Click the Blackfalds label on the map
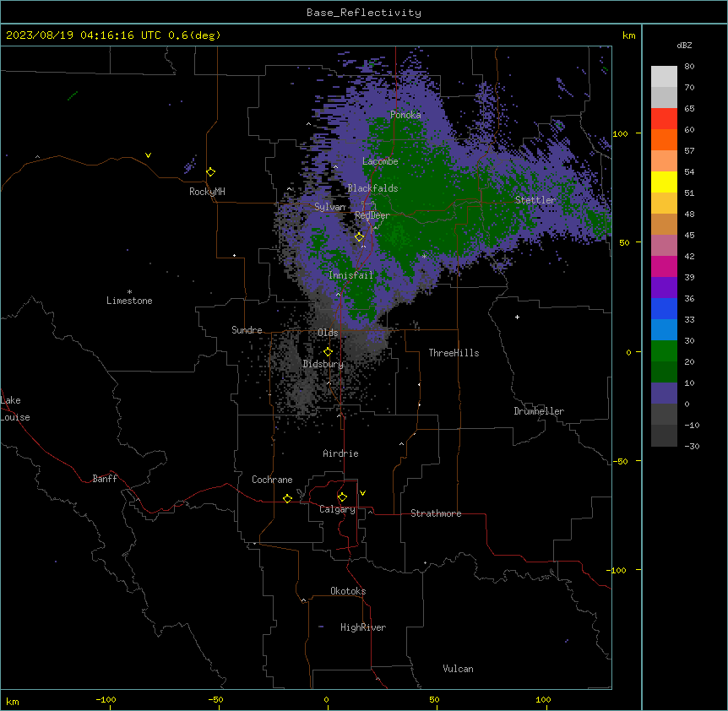This screenshot has height=711, width=728. pos(372,188)
